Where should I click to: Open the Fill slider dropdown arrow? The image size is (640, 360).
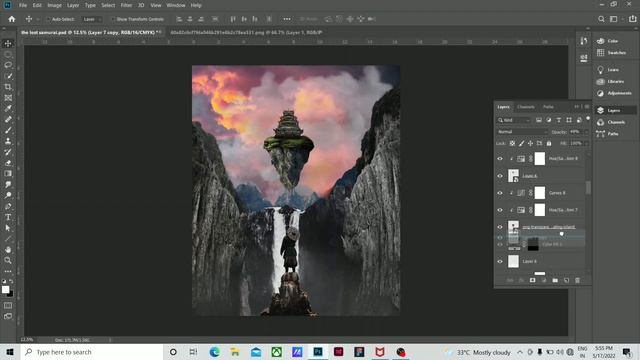click(x=586, y=143)
